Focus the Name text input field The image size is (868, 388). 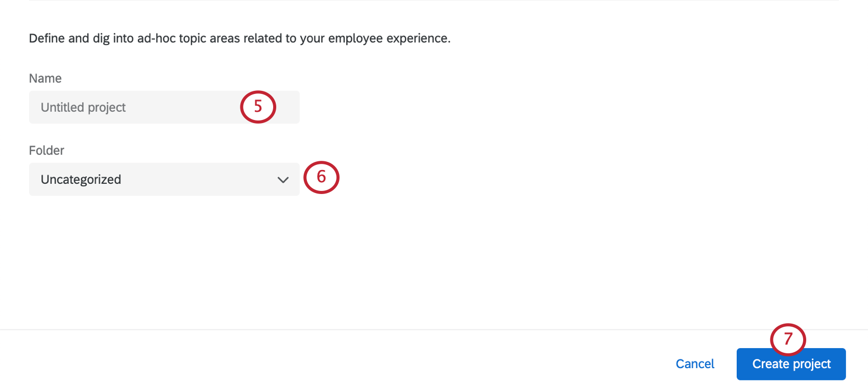pyautogui.click(x=153, y=107)
